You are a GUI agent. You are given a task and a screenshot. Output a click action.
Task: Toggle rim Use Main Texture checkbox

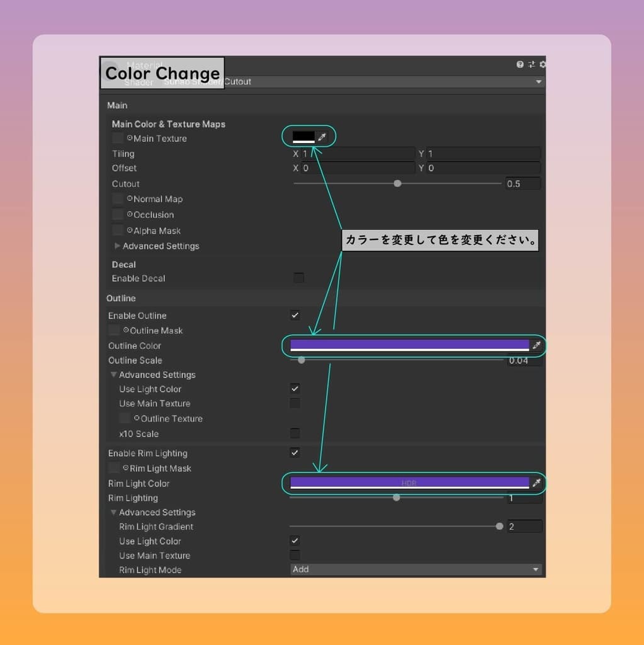(x=295, y=555)
